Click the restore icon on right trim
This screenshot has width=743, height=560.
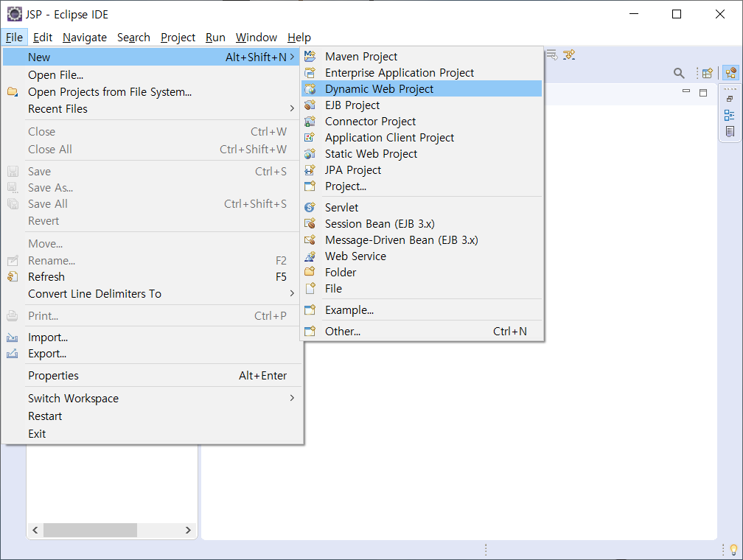pyautogui.click(x=730, y=99)
